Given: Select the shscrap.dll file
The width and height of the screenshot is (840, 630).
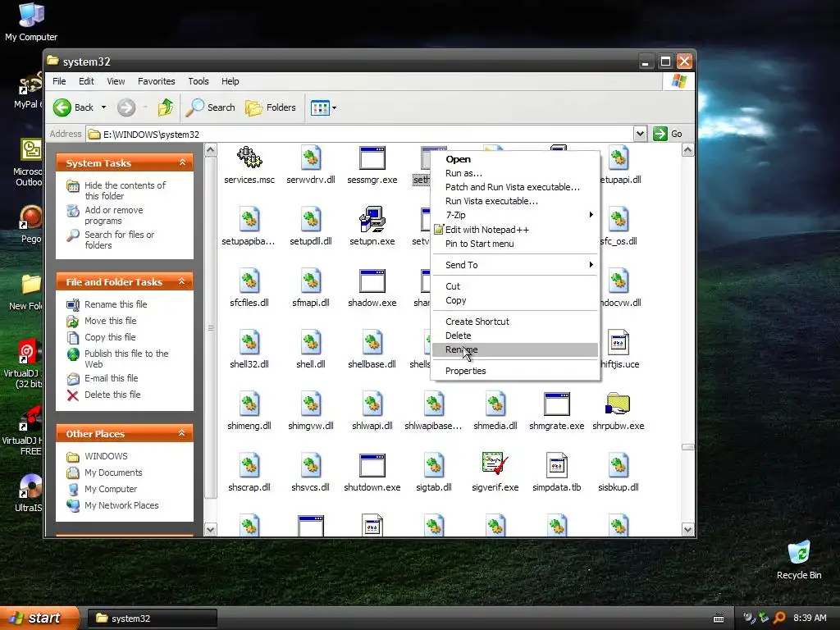Looking at the screenshot, I should tap(249, 473).
